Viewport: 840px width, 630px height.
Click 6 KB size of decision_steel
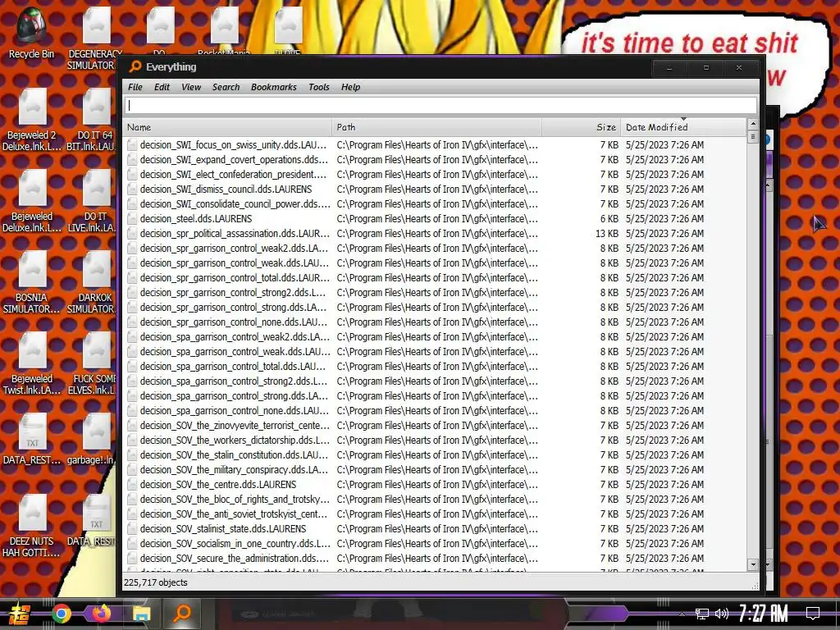(x=609, y=218)
